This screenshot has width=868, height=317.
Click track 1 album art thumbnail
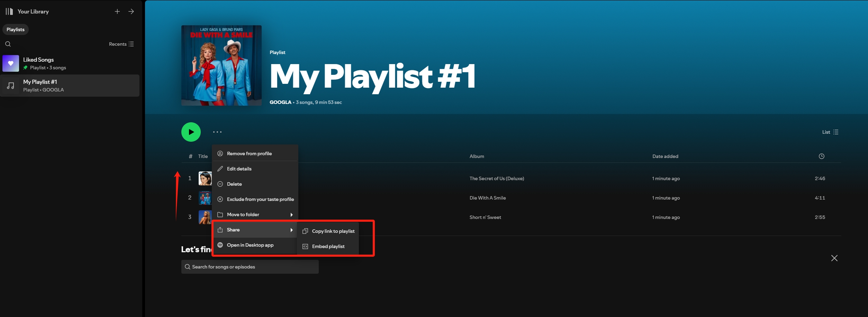coord(205,178)
